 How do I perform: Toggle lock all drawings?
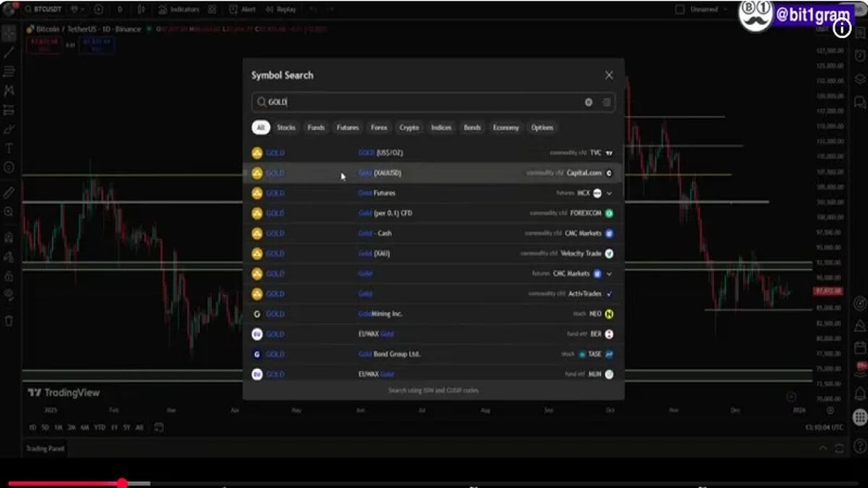(x=9, y=276)
